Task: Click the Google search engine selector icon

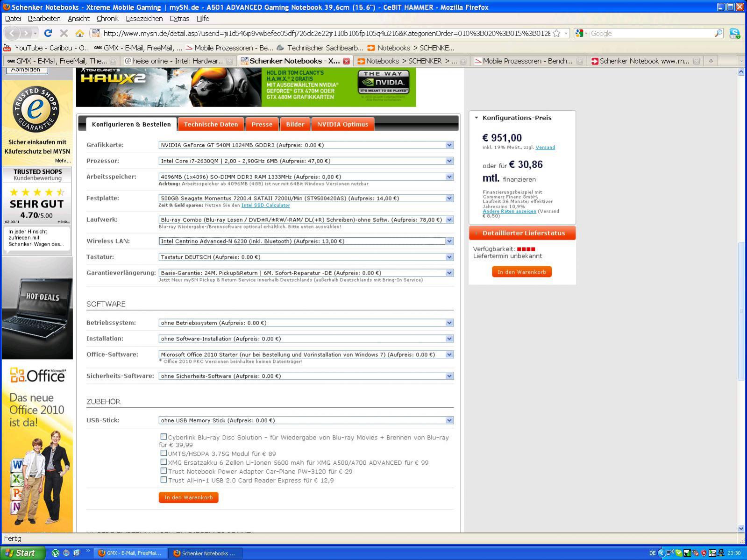Action: pyautogui.click(x=582, y=33)
